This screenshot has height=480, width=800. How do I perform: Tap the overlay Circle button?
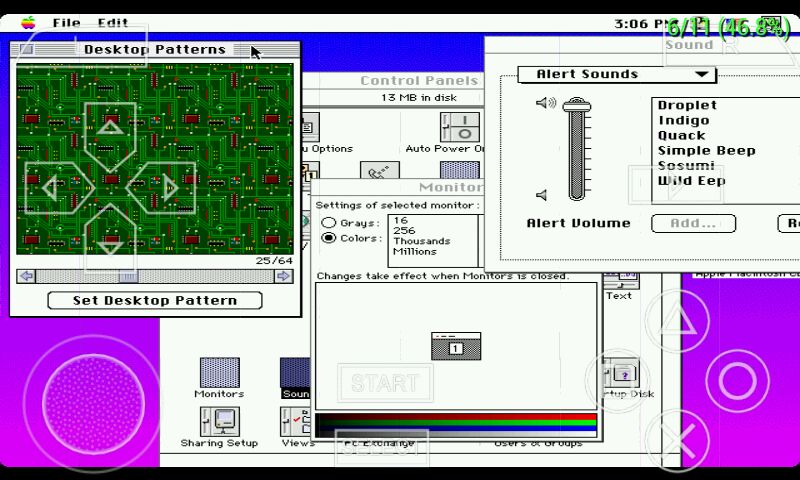[x=737, y=381]
